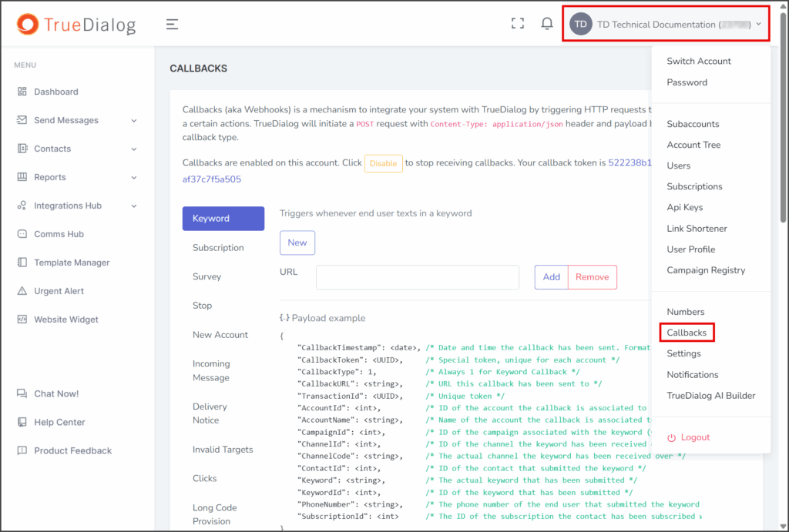789x532 pixels.
Task: Click the Help Center icon
Action: coord(22,422)
